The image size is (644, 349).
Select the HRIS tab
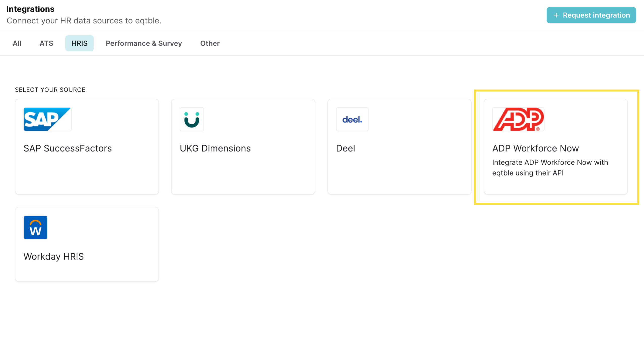pos(79,43)
